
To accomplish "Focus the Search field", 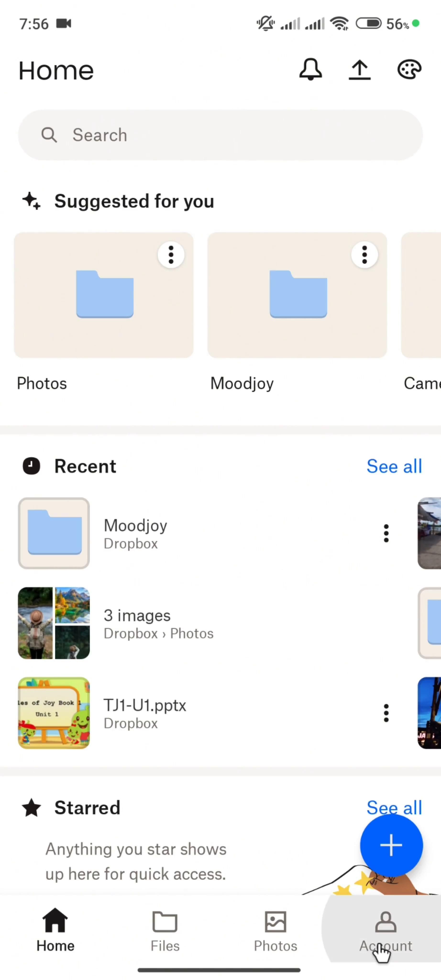I will coord(220,135).
